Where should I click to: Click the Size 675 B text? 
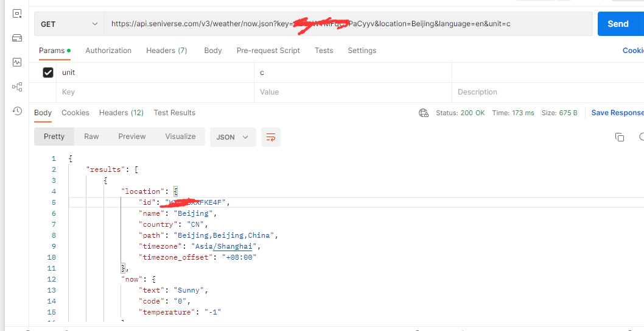coord(559,113)
